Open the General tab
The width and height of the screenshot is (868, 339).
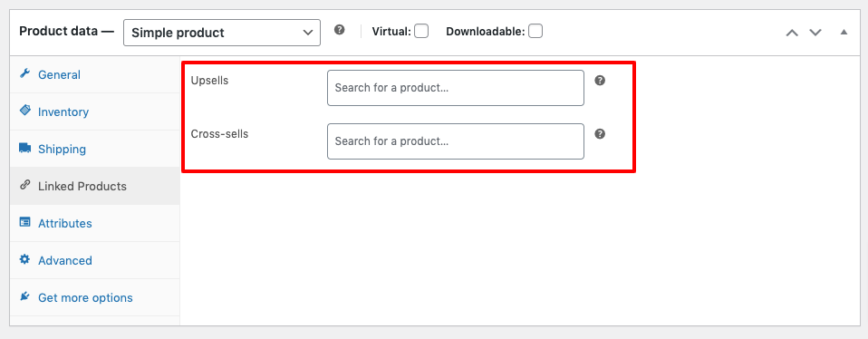point(94,74)
